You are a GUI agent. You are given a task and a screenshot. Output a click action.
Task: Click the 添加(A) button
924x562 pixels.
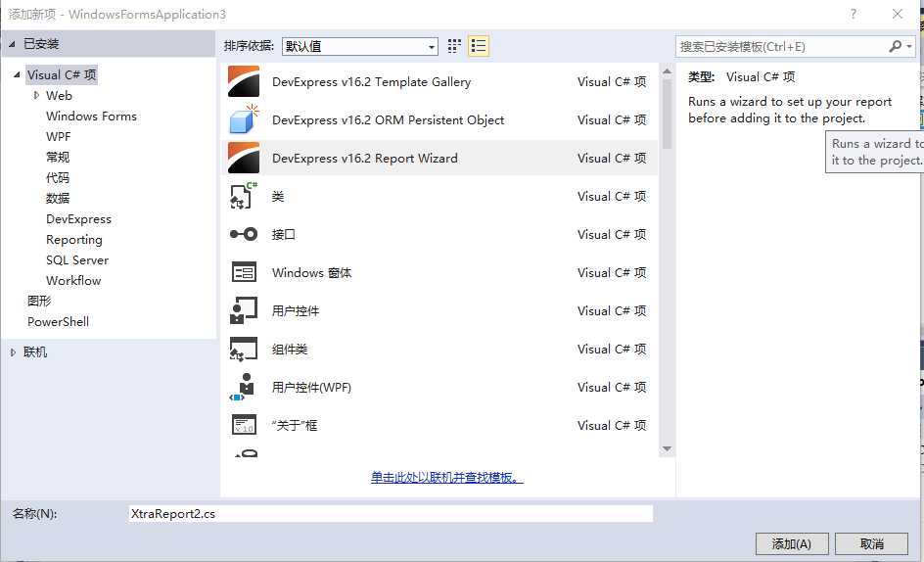pyautogui.click(x=792, y=543)
